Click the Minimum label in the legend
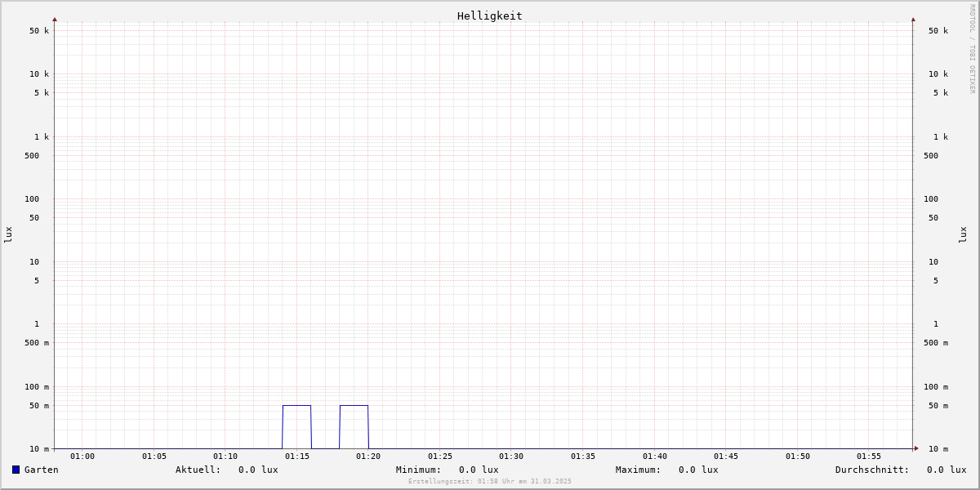Image resolution: width=980 pixels, height=490 pixels. [x=418, y=470]
